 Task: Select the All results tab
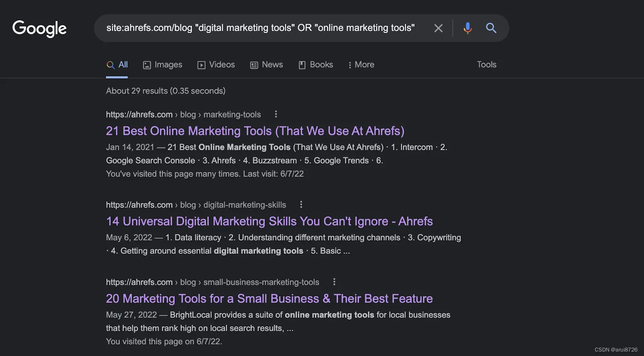[x=117, y=65]
